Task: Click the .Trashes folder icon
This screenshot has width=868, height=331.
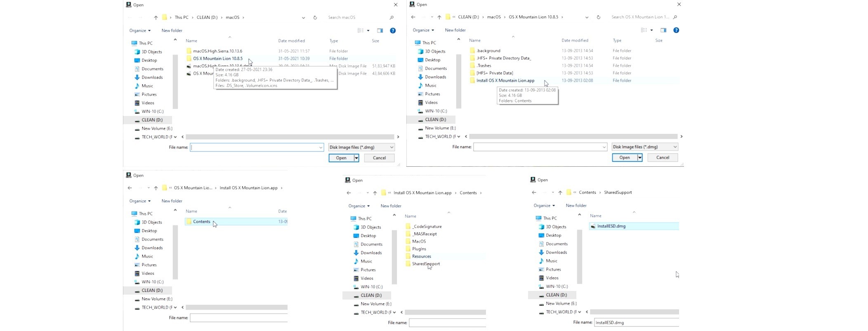Action: coord(472,66)
